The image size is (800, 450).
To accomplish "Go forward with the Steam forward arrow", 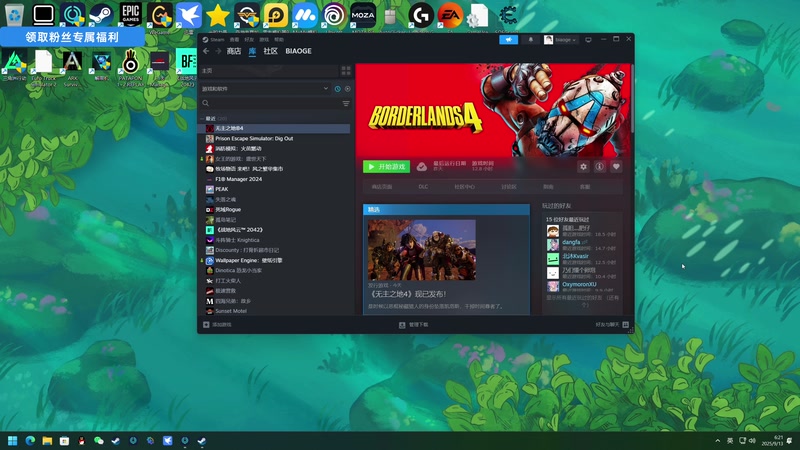I will pyautogui.click(x=218, y=51).
